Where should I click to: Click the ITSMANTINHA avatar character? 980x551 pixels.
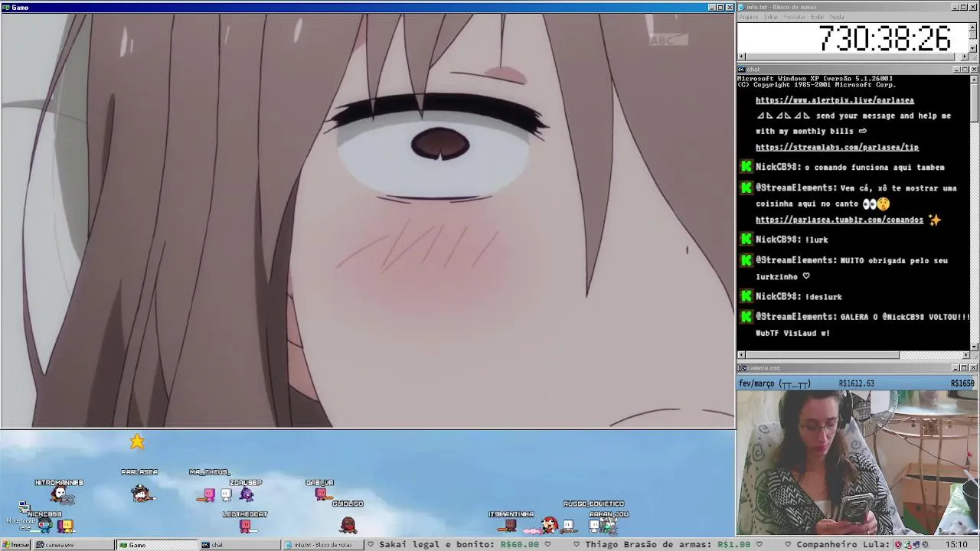[511, 526]
